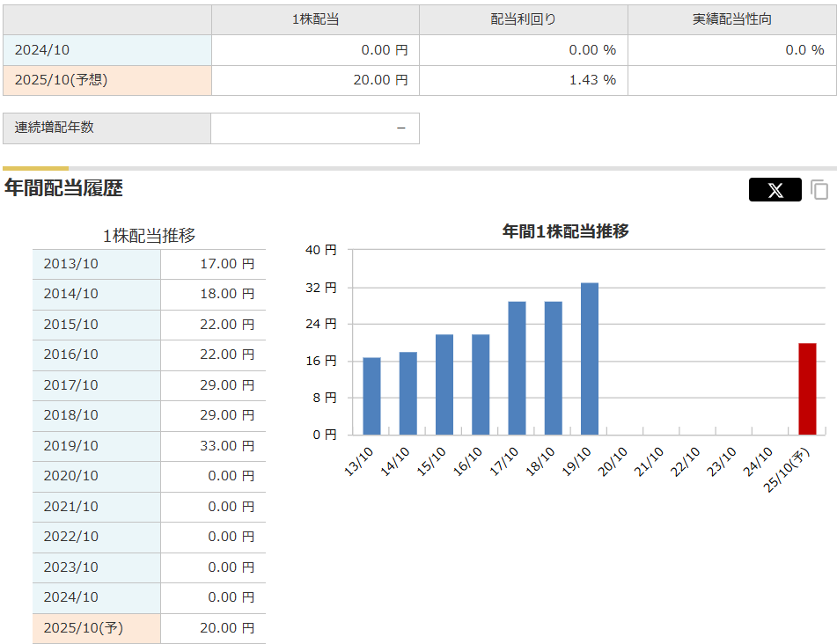Select the 1株配当 column header
837x644 pixels.
315,19
